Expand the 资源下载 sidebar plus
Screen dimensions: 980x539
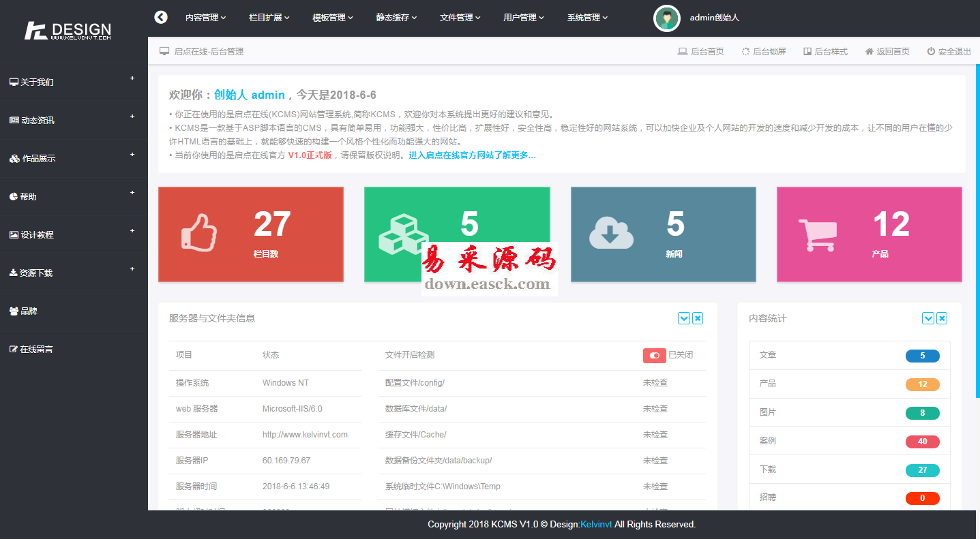coord(132,268)
